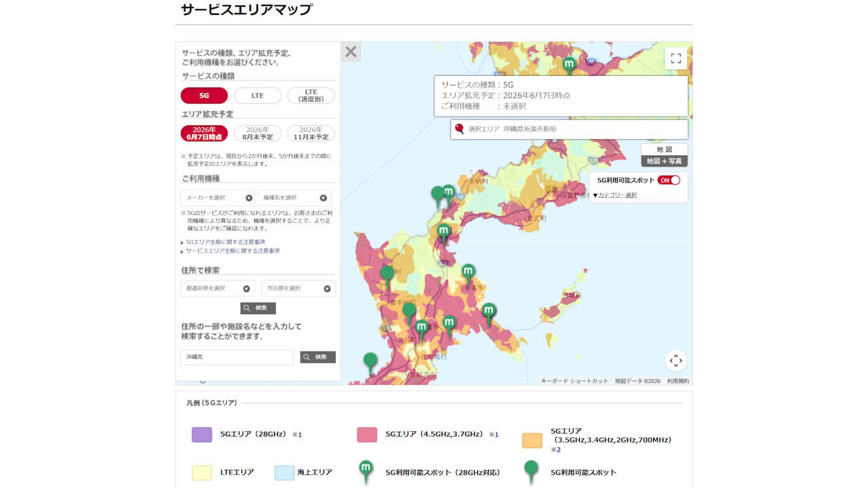
Task: Open the 機種名を選択 dropdown
Action: (x=295, y=198)
